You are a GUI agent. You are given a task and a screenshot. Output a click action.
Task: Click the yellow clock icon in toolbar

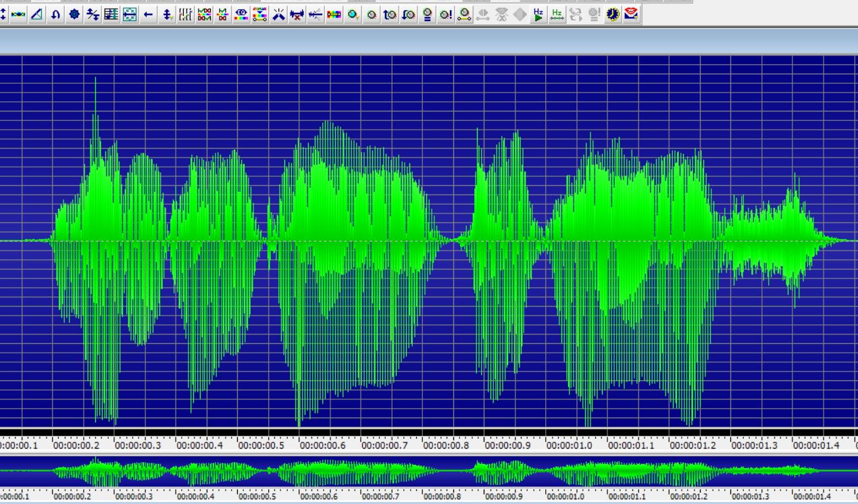[612, 14]
